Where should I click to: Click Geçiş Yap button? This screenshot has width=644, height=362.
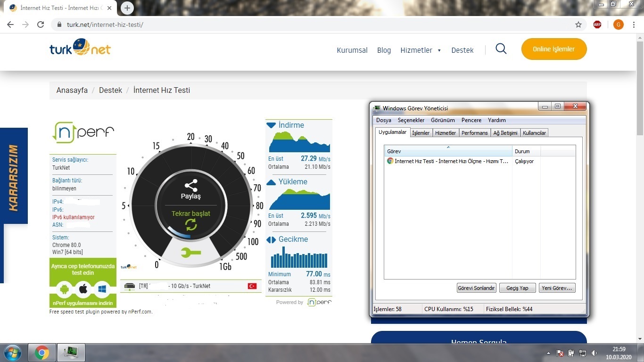pos(518,288)
